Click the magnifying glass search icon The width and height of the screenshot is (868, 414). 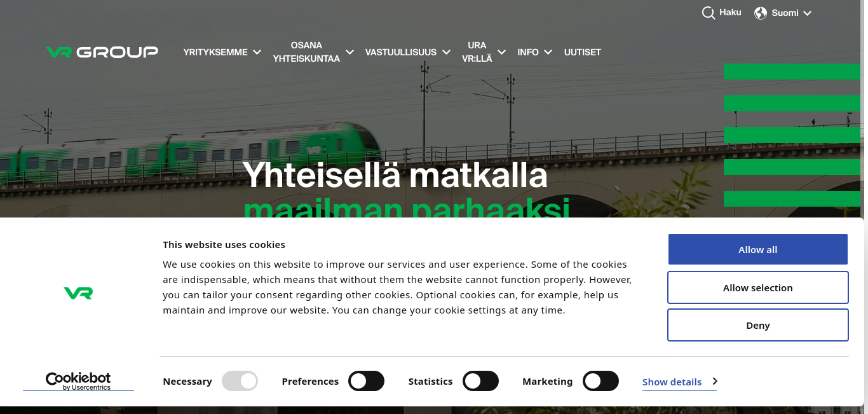(708, 13)
